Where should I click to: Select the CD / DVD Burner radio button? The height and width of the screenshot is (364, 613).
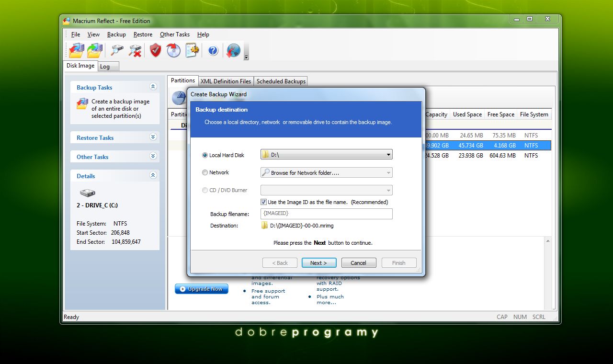tap(205, 190)
